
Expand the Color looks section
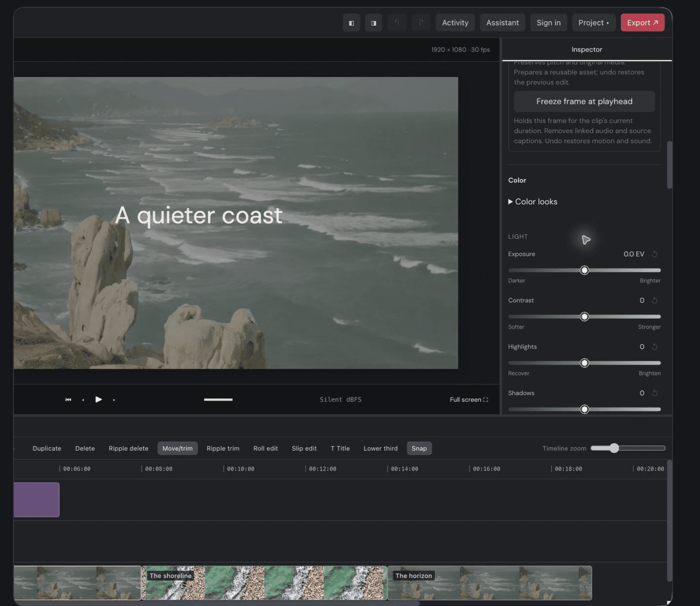pos(533,201)
